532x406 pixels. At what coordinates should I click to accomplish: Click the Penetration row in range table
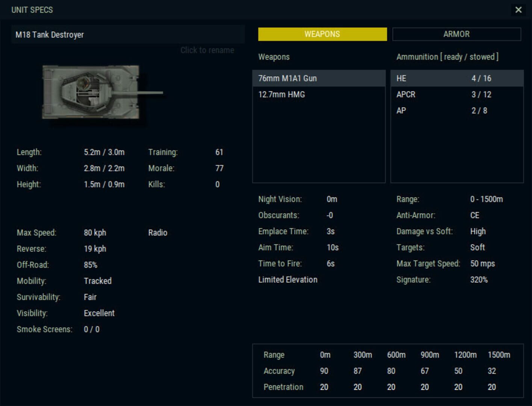click(284, 387)
